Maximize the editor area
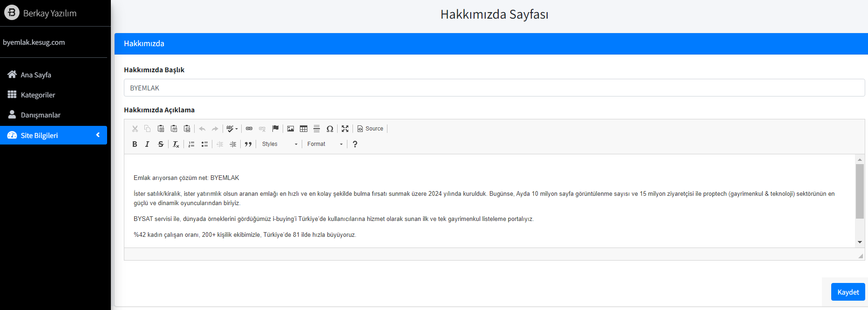 (345, 129)
